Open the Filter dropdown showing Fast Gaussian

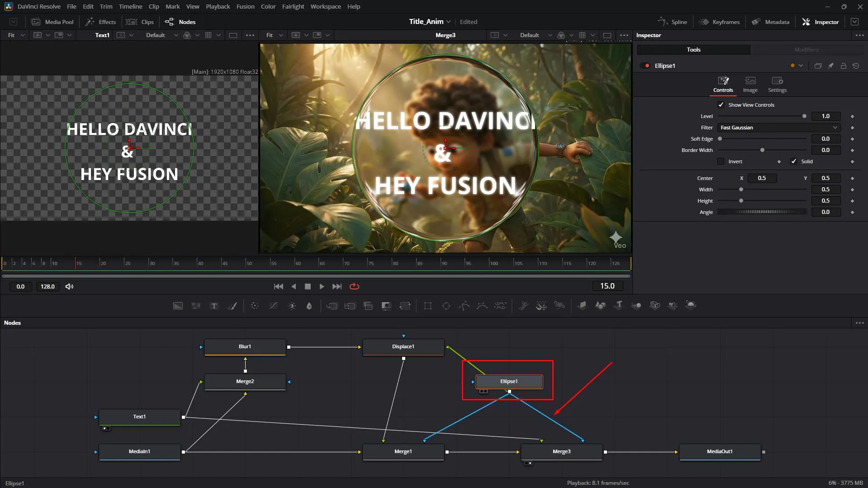click(779, 128)
